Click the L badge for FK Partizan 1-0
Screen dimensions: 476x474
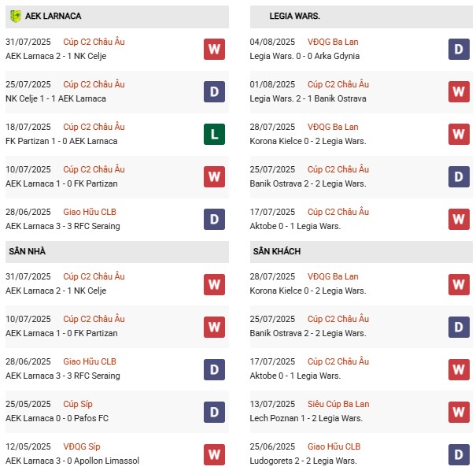pyautogui.click(x=214, y=135)
